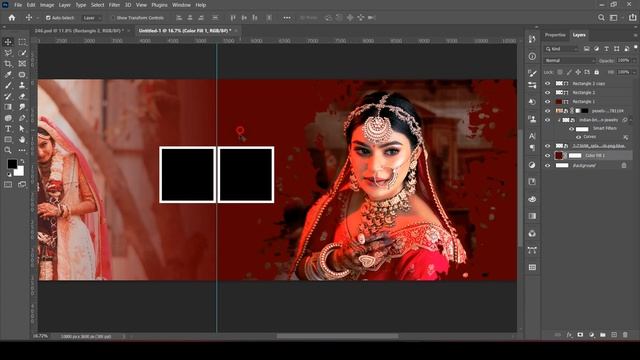
Task: Select the Rectangular Marquee tool
Action: (22, 42)
